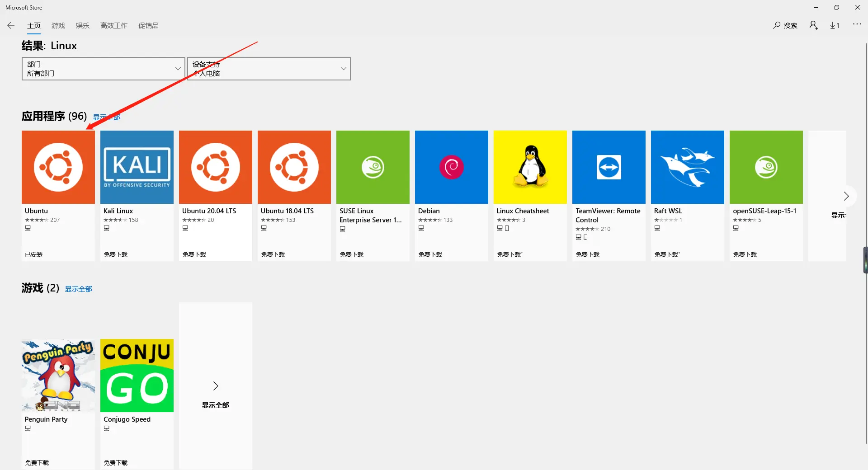Click the Raft WSL title text

[x=668, y=211]
